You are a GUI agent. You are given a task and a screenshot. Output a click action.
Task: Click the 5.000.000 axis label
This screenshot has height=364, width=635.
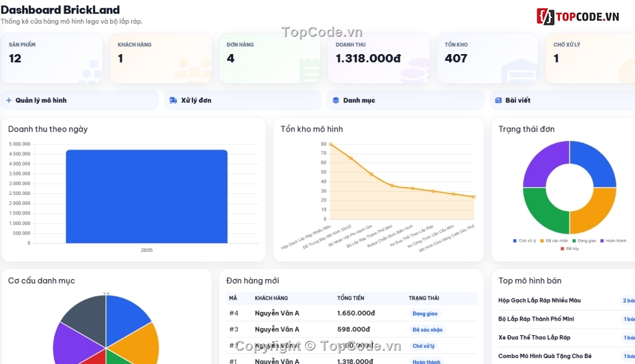click(x=19, y=144)
